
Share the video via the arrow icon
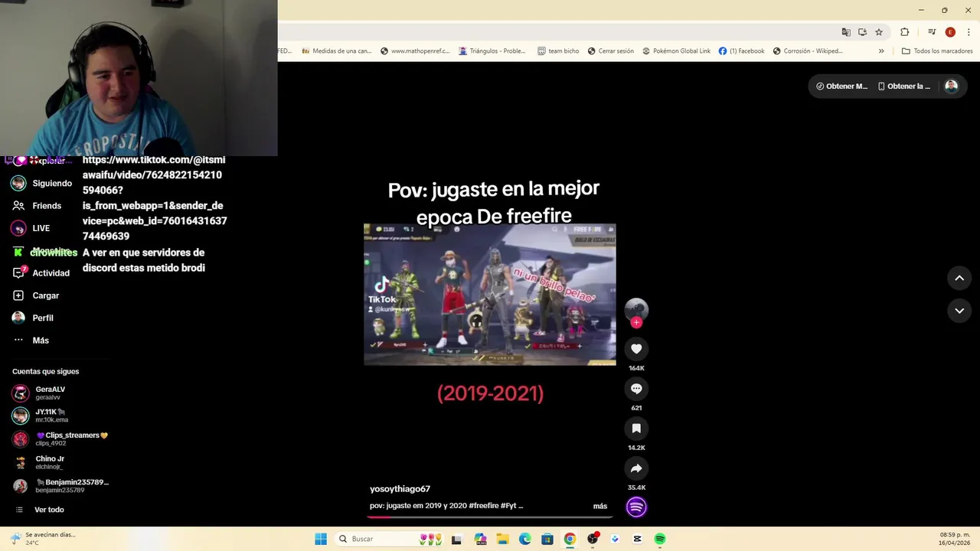click(x=636, y=468)
